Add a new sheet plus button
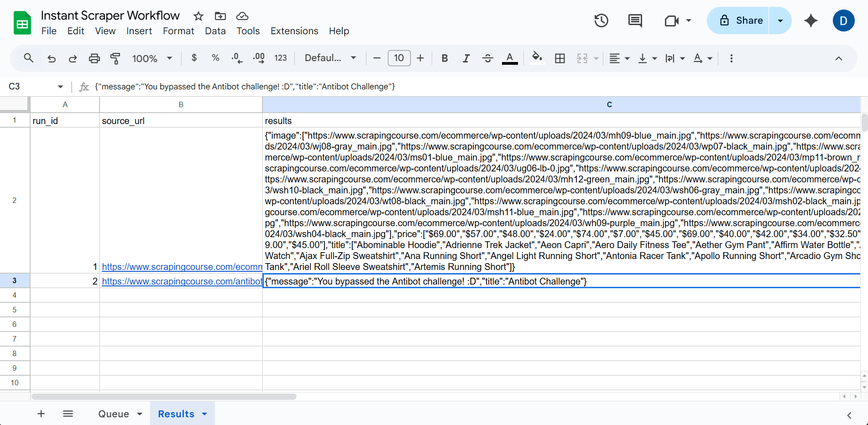 pos(41,414)
